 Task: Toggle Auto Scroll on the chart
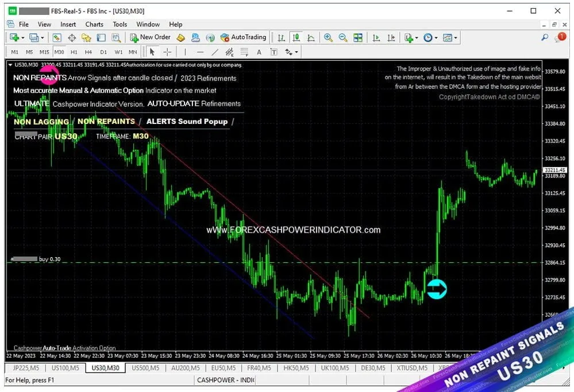376,38
